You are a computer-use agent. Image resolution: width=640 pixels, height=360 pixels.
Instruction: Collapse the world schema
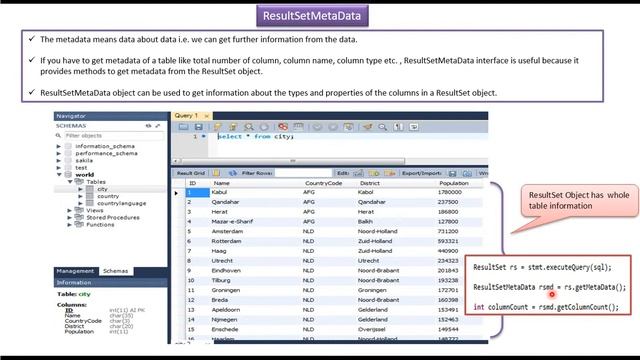click(59, 175)
